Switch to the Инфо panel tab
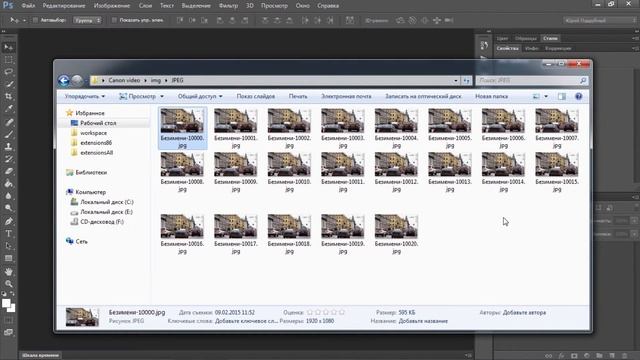The height and width of the screenshot is (360, 640). tap(532, 48)
